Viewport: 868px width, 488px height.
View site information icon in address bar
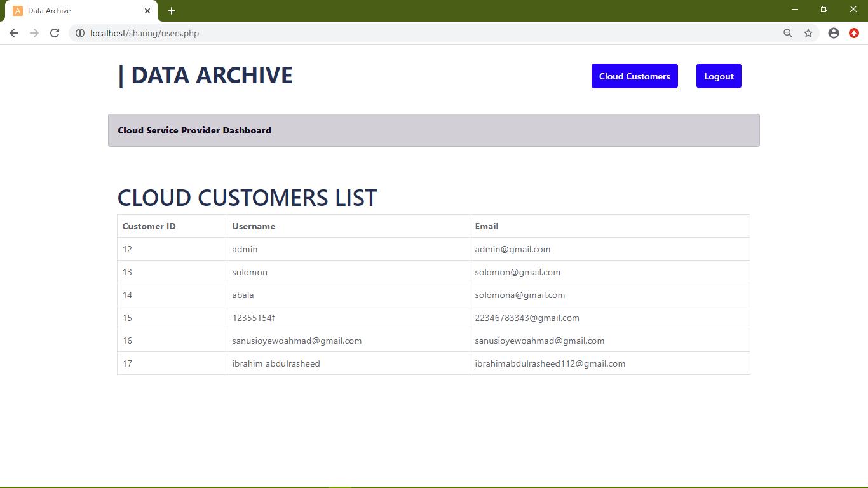pos(80,33)
